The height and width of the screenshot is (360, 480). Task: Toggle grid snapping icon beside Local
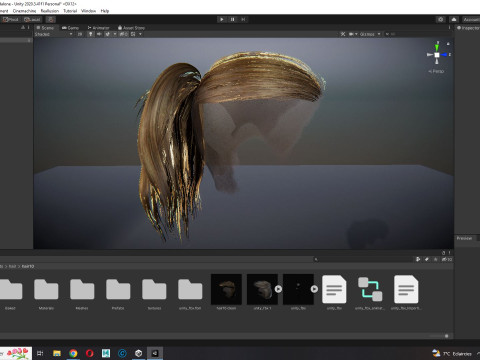click(51, 19)
